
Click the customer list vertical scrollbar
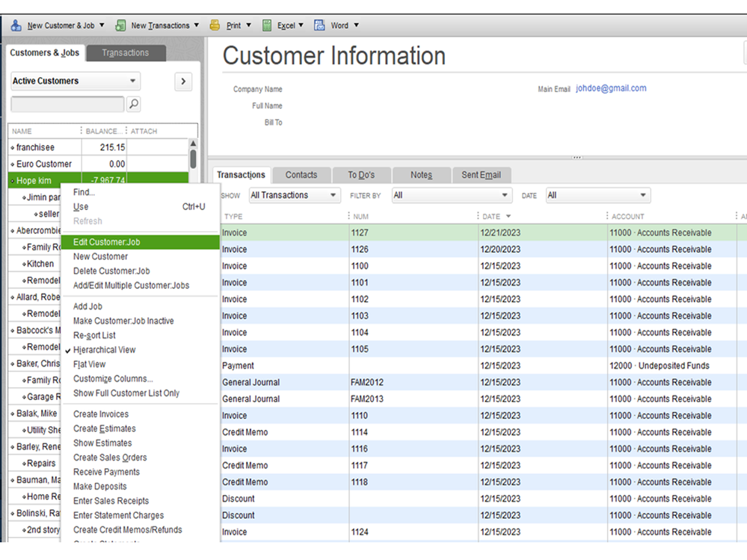tap(193, 158)
